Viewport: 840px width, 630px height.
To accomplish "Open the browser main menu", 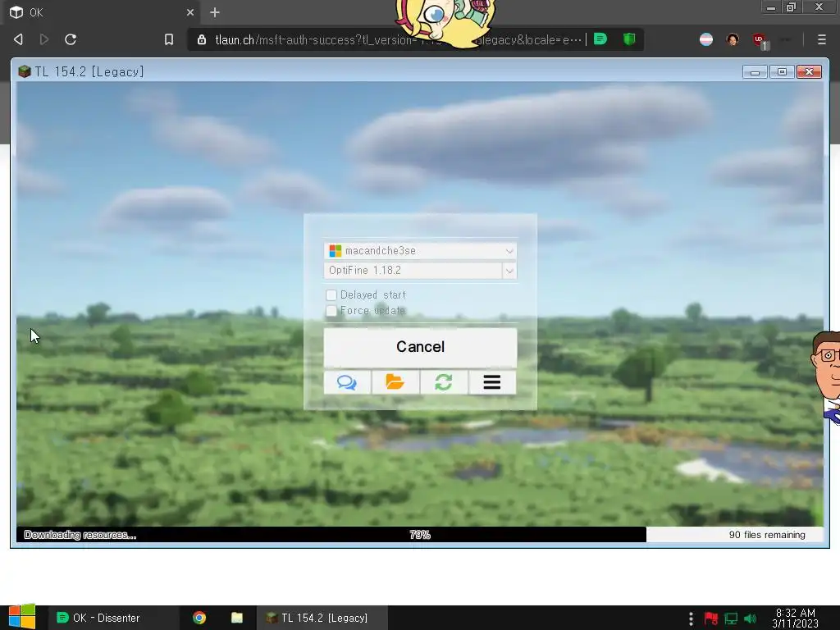I will 821,39.
